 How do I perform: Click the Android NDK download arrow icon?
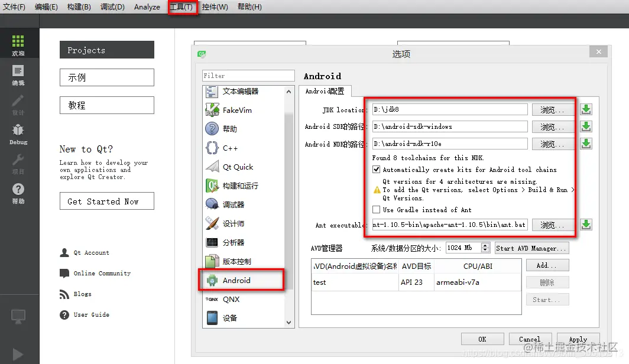(x=586, y=144)
